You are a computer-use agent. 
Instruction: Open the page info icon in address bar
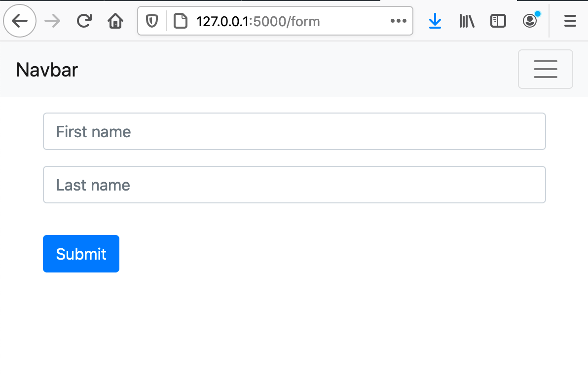[181, 21]
